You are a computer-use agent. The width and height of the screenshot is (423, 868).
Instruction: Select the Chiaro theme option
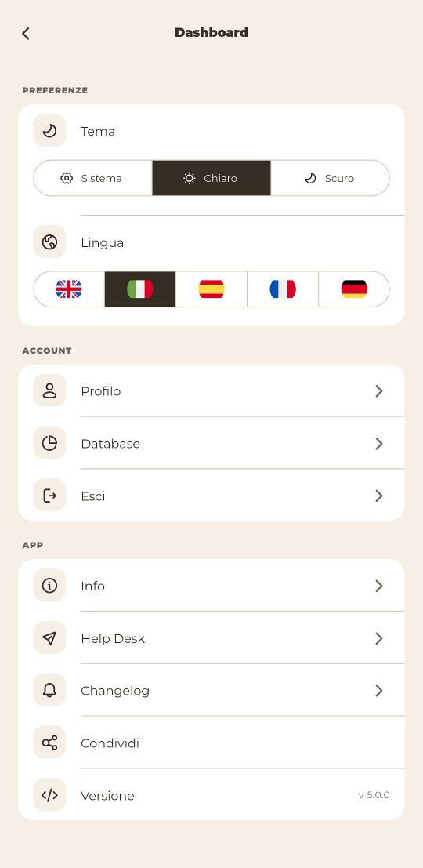coord(211,178)
